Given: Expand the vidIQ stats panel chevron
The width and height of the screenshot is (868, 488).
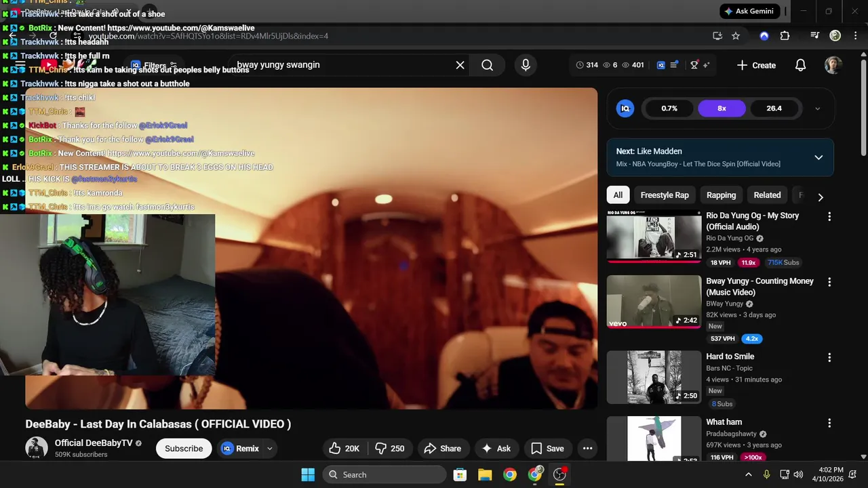Looking at the screenshot, I should pos(817,108).
